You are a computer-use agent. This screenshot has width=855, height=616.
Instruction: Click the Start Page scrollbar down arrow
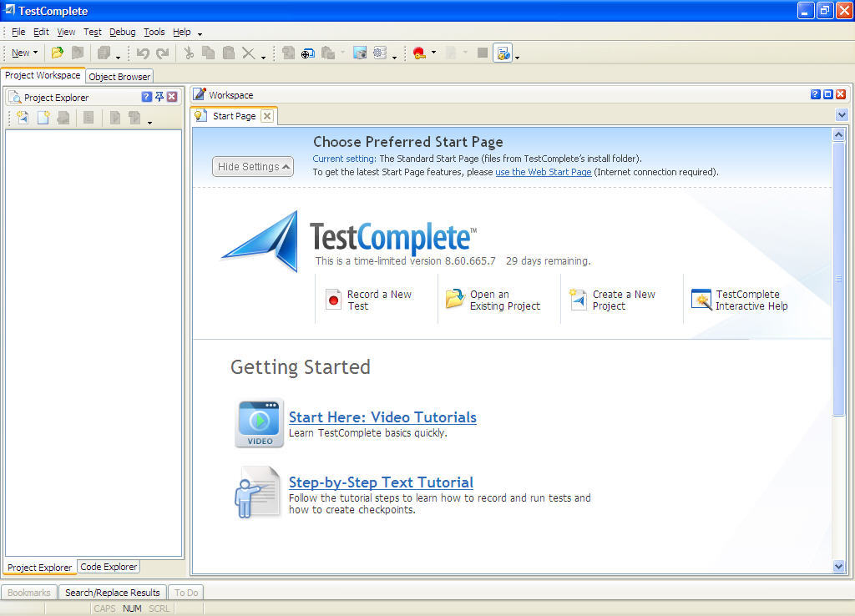(838, 567)
